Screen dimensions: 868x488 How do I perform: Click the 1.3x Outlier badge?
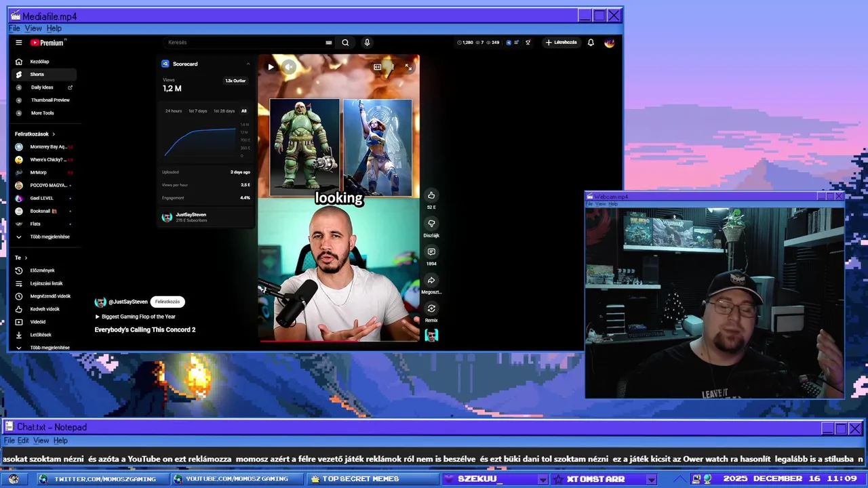click(x=235, y=81)
